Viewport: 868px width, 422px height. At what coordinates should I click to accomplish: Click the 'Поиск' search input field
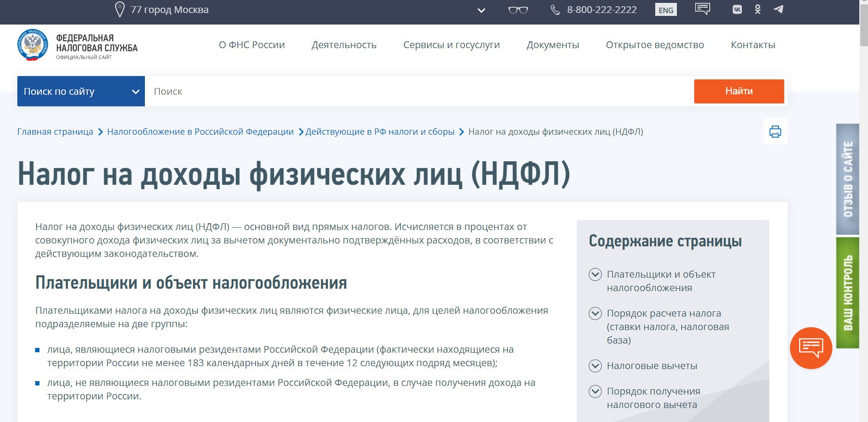[x=419, y=91]
